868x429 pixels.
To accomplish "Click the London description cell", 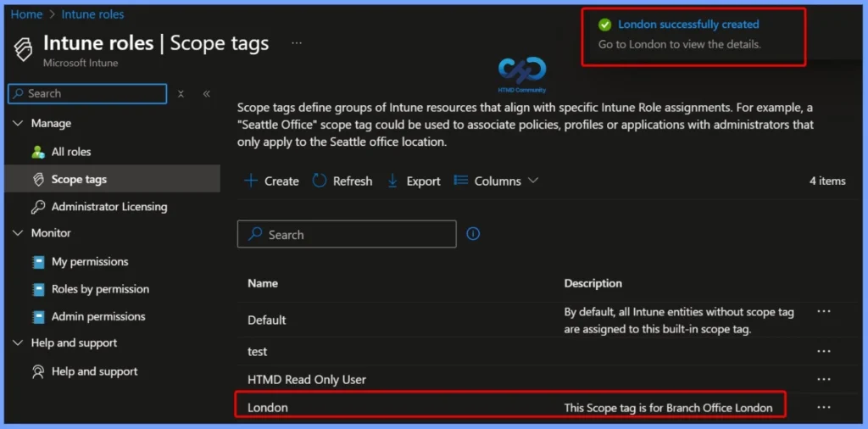I will coord(668,408).
